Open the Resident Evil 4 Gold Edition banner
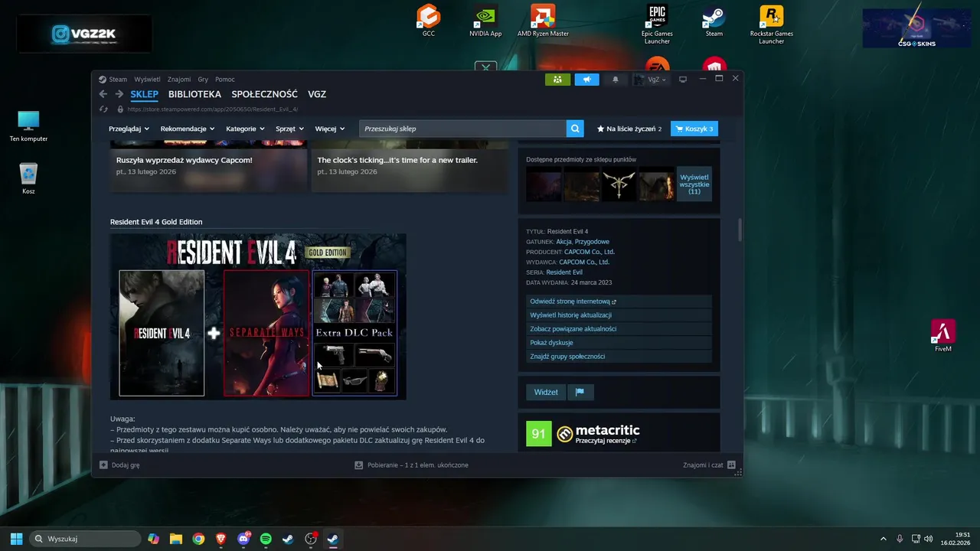Screen dimensions: 980x551 [x=258, y=316]
